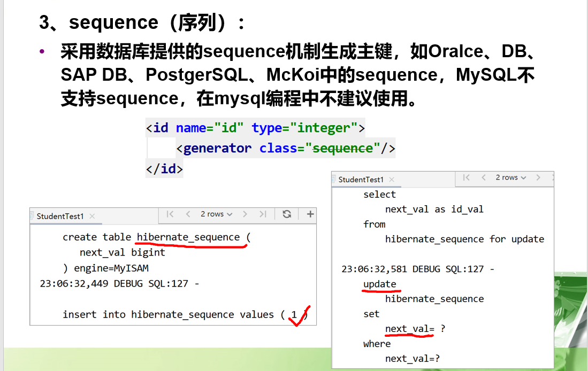
Task: Click the '23:06:32,449 DEBUG SQL:127 -' log line
Action: click(x=119, y=284)
